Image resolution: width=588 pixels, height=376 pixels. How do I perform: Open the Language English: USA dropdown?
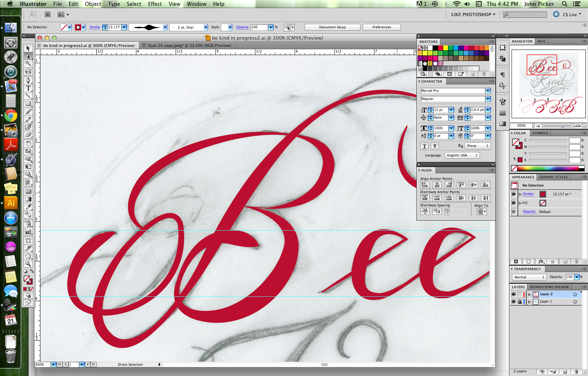pos(462,155)
